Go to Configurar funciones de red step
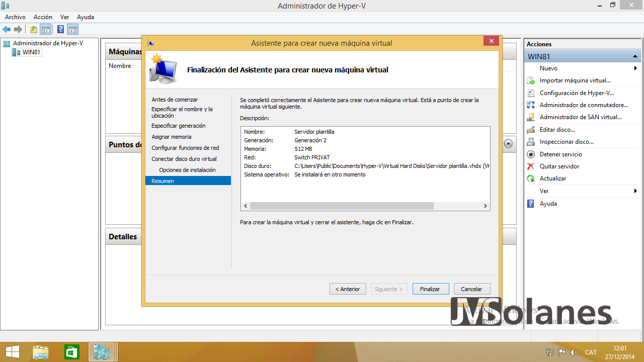The image size is (644, 362). coord(185,148)
